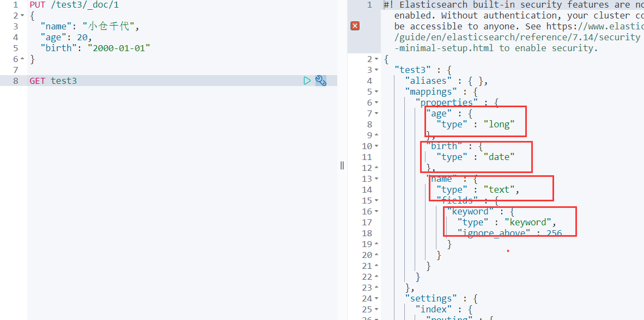Click the "long" type value in response
Viewport: 644px width, 320px height.
pos(499,124)
